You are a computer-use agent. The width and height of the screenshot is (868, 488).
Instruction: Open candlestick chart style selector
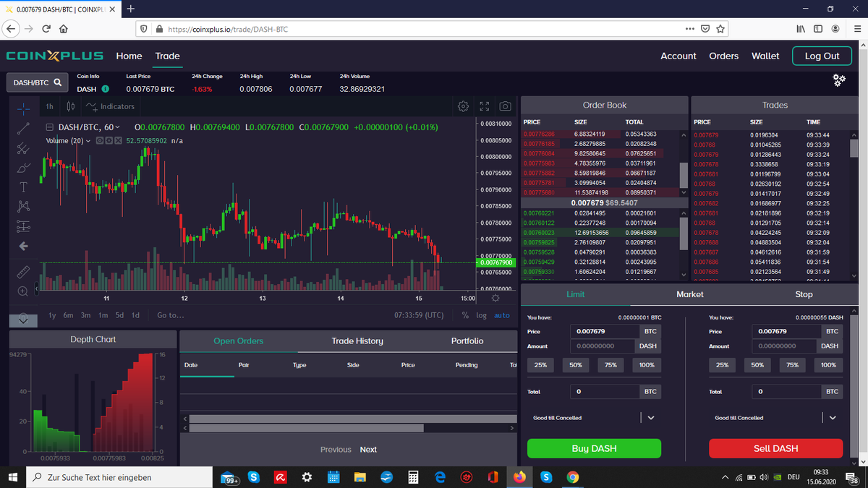71,106
